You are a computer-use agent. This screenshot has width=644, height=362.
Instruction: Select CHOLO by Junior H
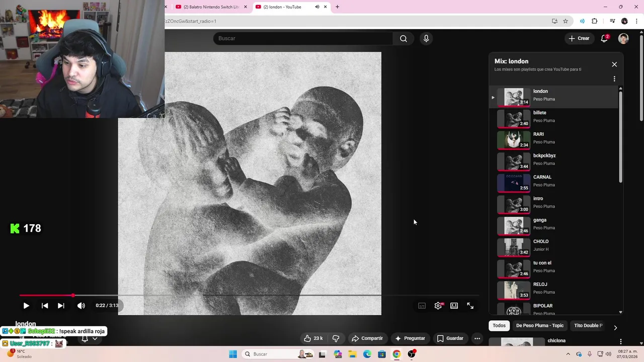coord(554,247)
